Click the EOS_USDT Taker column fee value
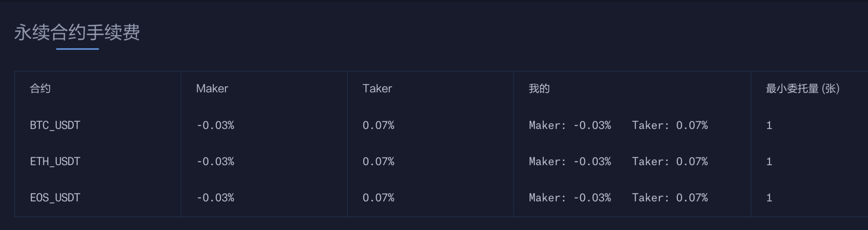Screen dimensions: 868x230 (378, 198)
